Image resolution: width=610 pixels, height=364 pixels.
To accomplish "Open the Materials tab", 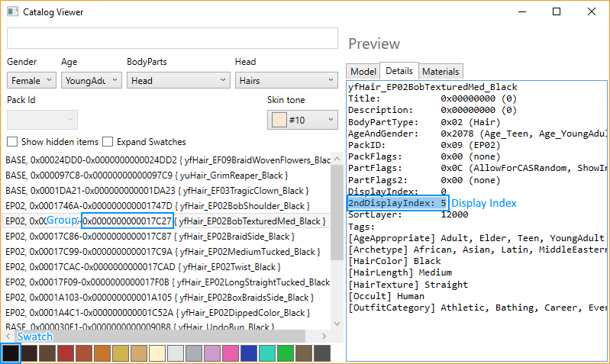I will (x=441, y=71).
